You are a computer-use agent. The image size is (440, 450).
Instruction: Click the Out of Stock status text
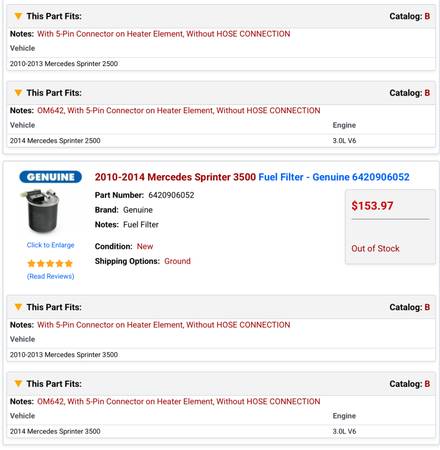click(x=375, y=248)
